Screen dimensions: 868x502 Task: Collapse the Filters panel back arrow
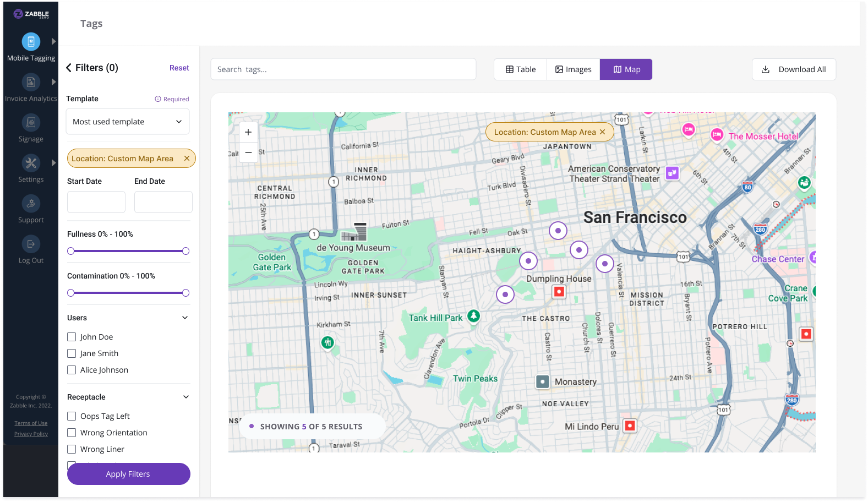click(x=69, y=68)
